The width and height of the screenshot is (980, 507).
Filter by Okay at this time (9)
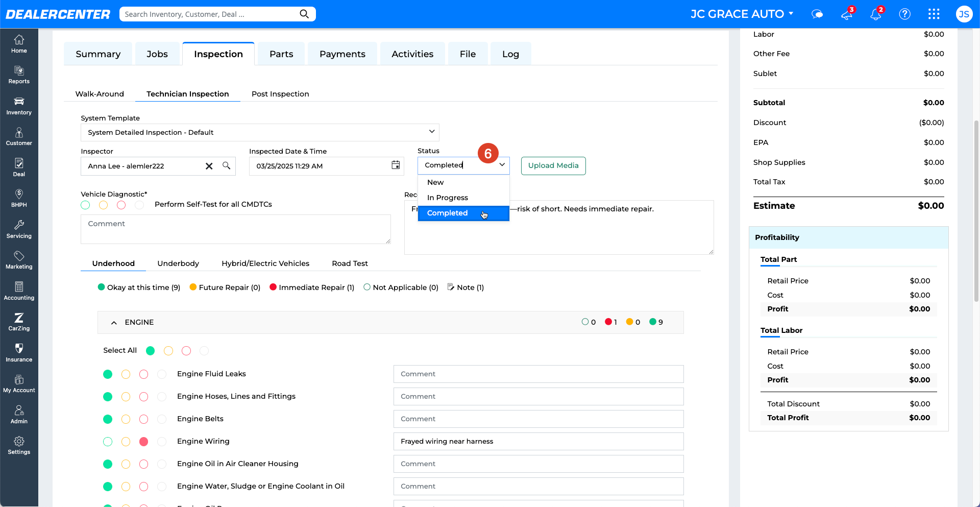tap(139, 287)
